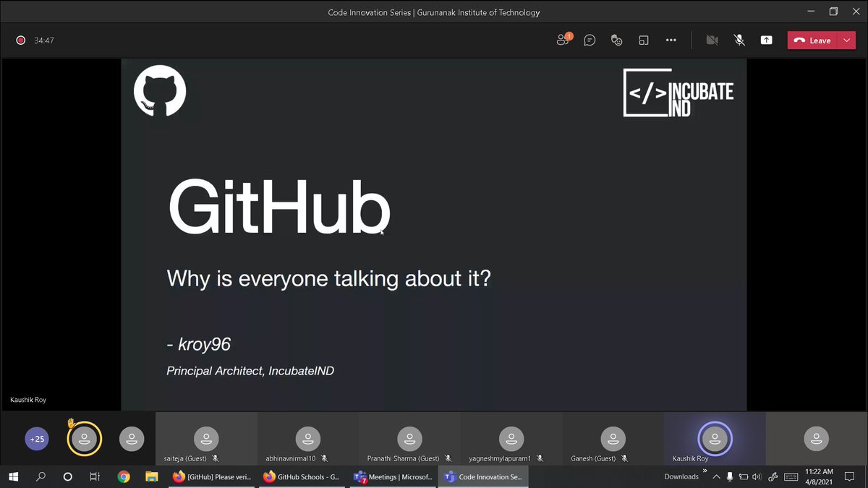Open the Action Center notifications
Viewport: 868px width, 488px height.
click(850, 476)
